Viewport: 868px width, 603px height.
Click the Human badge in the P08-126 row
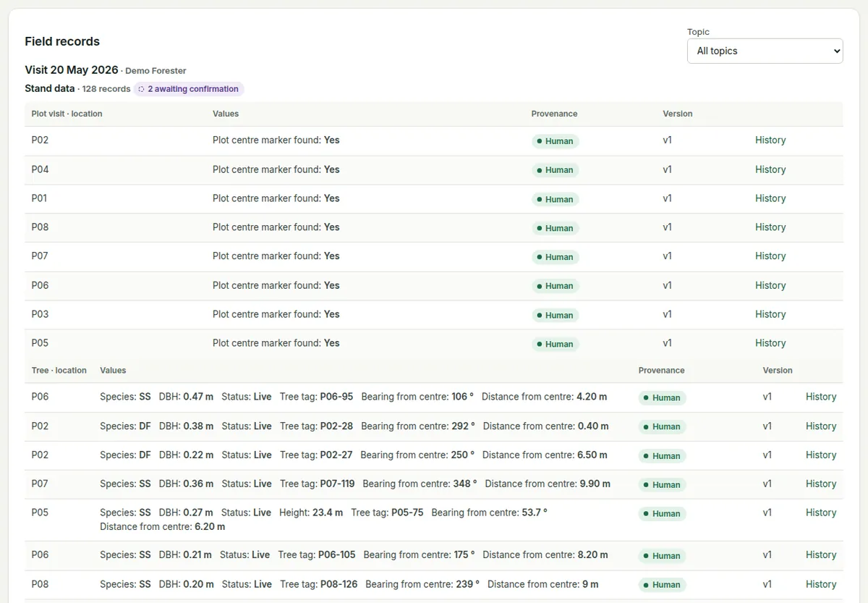[x=663, y=585]
